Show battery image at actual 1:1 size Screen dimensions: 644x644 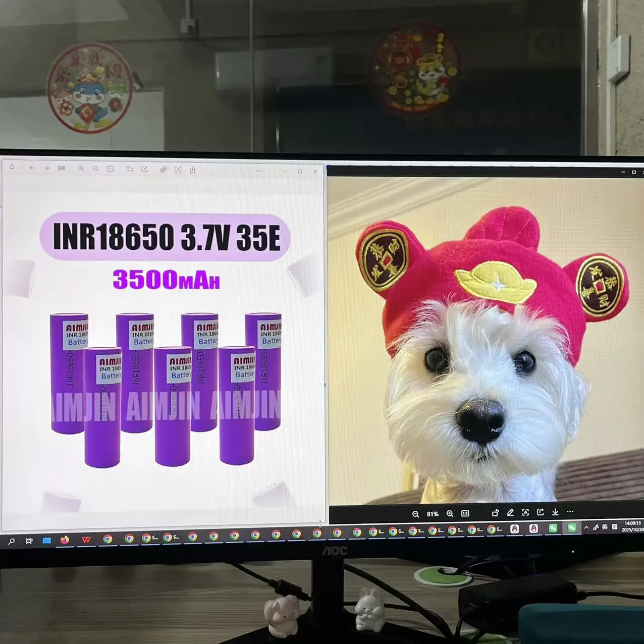pos(111,169)
